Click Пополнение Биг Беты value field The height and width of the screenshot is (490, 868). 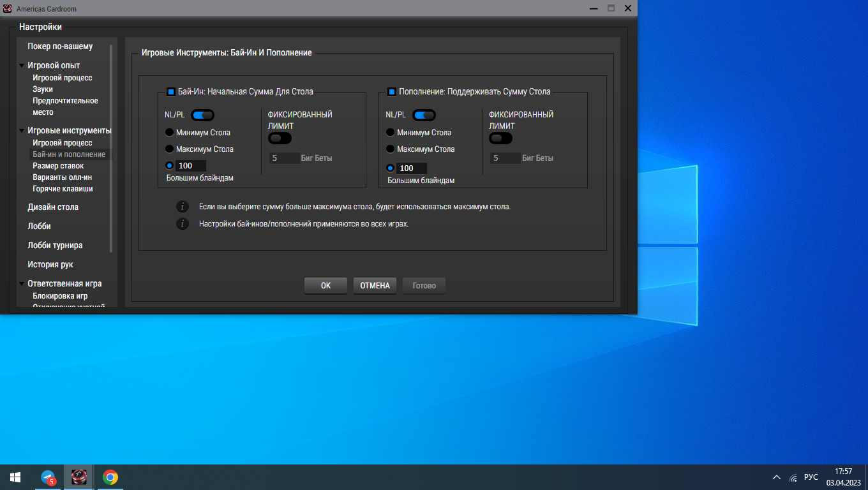click(x=505, y=158)
